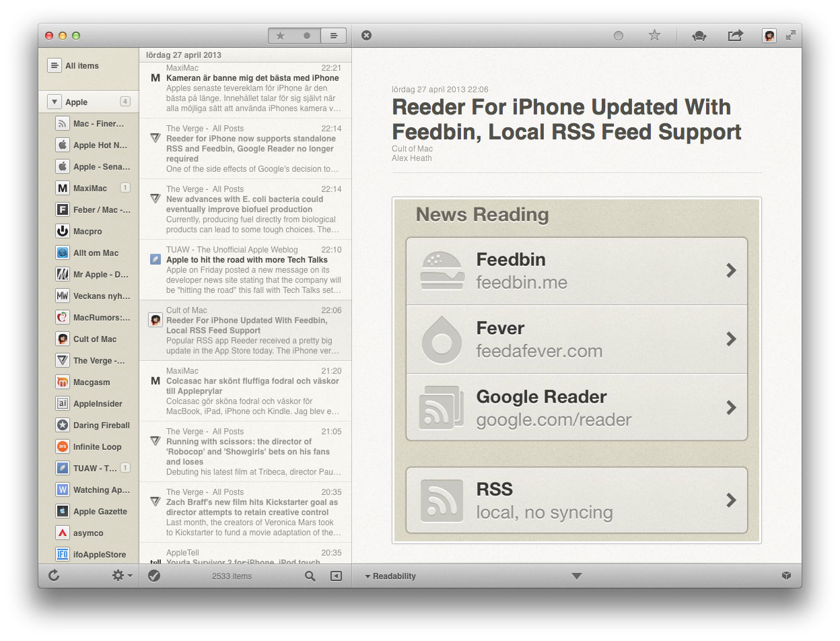
Task: Open Mac - Finer feed
Action: pos(89,124)
